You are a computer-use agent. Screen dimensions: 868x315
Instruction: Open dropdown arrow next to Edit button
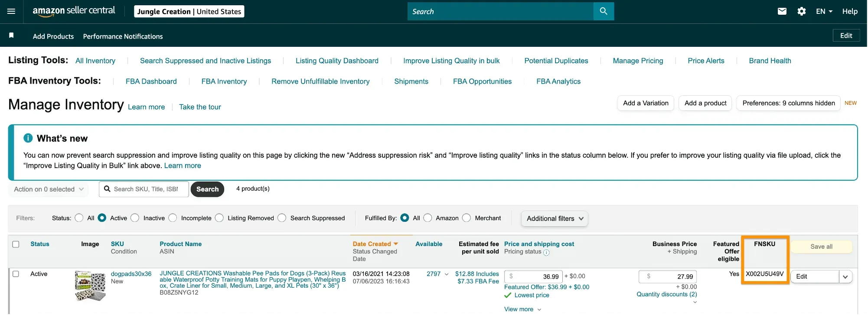[x=845, y=277]
